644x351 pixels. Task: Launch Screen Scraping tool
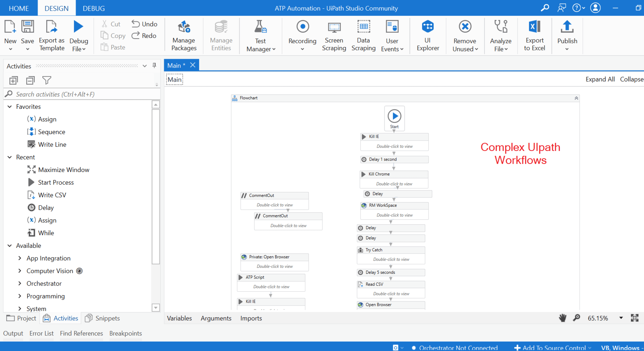point(334,36)
